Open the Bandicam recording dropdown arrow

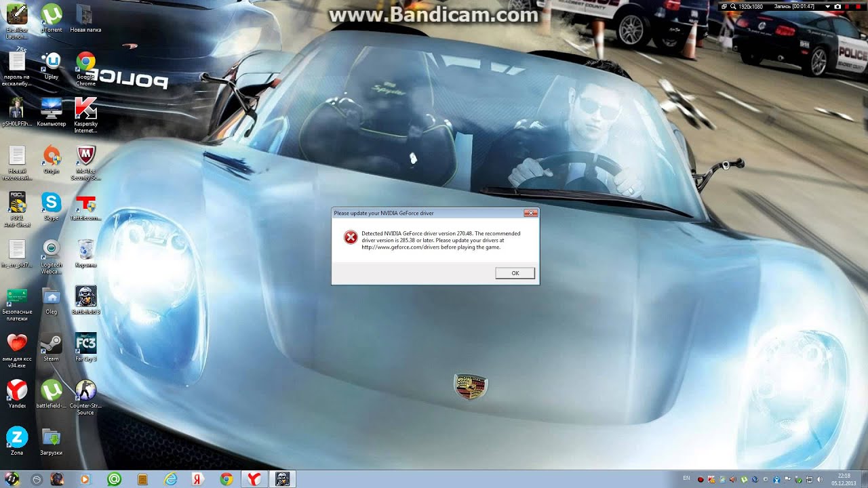[827, 6]
